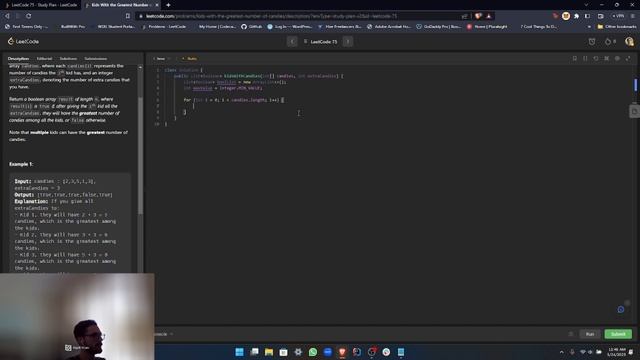Open the tab search dropdown arrow
This screenshot has height=360, width=640.
(x=586, y=5)
